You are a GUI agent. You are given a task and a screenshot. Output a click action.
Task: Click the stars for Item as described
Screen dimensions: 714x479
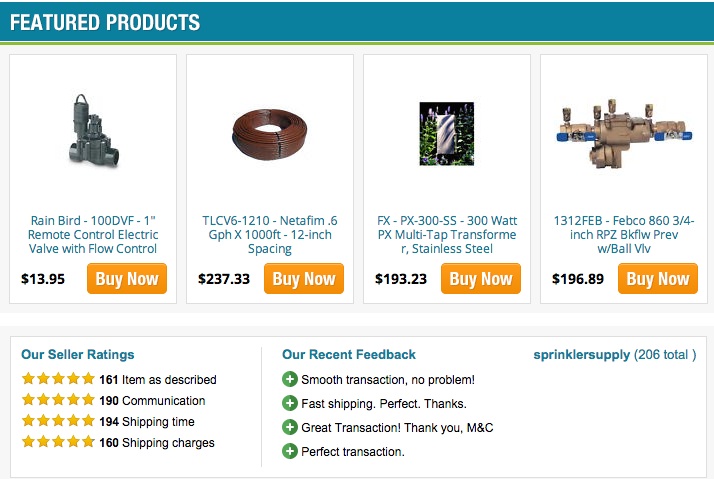coord(58,378)
